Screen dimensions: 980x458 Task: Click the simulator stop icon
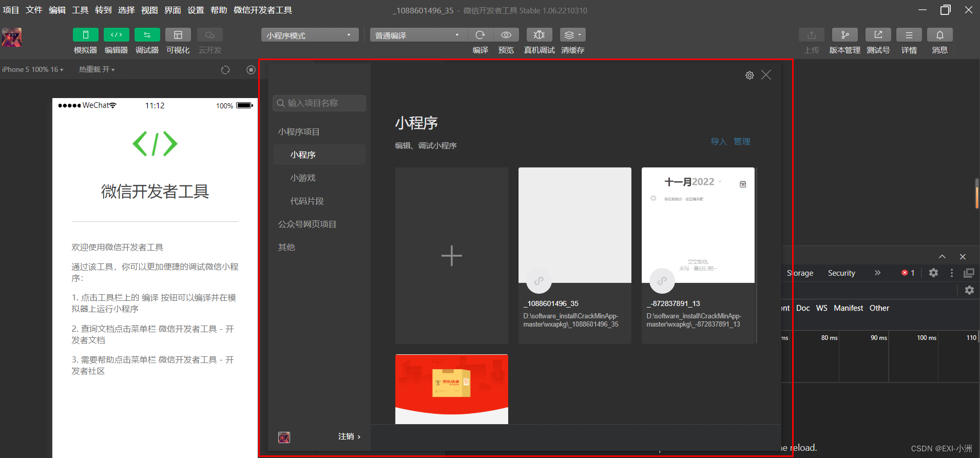tap(251, 70)
